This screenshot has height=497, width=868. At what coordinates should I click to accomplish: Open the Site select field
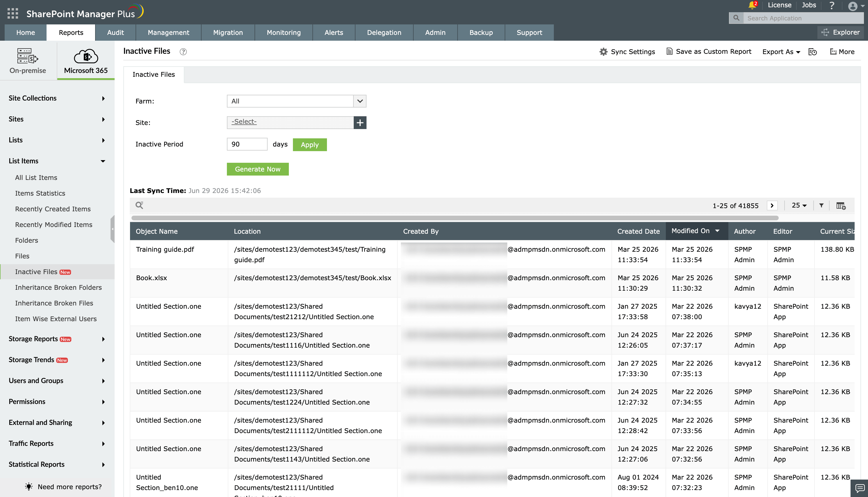click(290, 123)
